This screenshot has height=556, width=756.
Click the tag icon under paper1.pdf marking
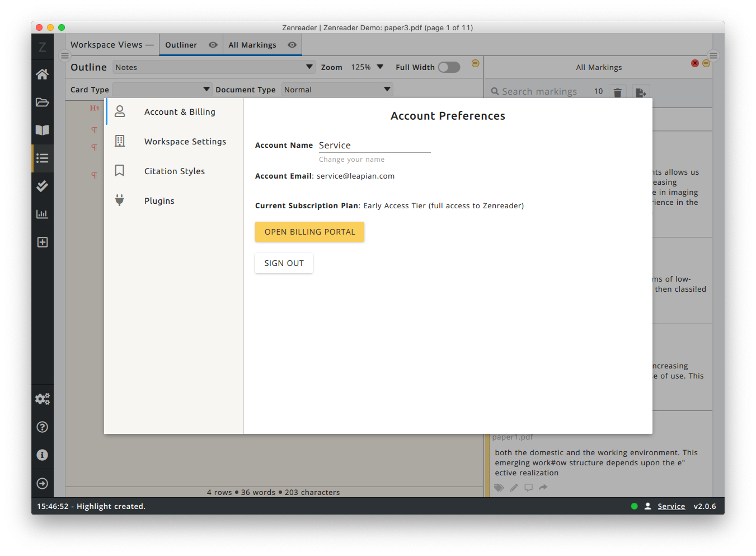coord(499,488)
